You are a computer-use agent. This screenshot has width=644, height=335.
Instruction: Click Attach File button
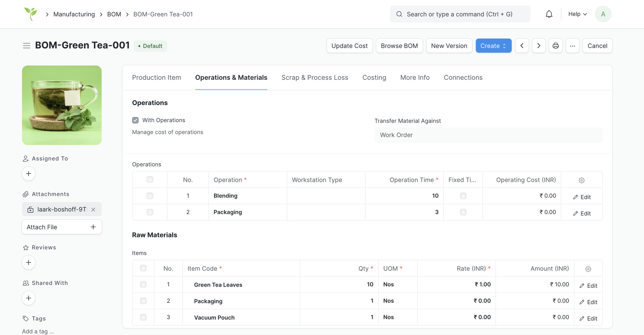coord(62,227)
